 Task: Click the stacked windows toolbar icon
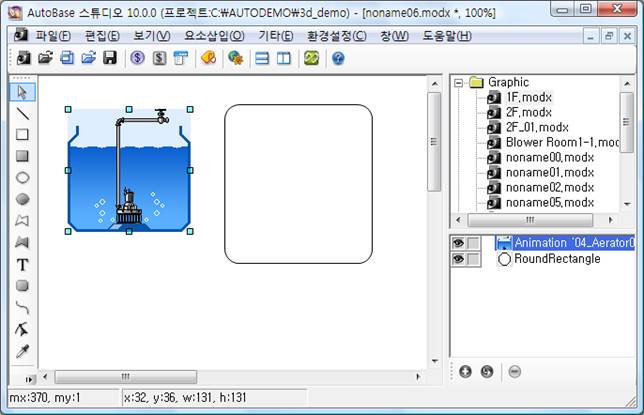point(67,58)
